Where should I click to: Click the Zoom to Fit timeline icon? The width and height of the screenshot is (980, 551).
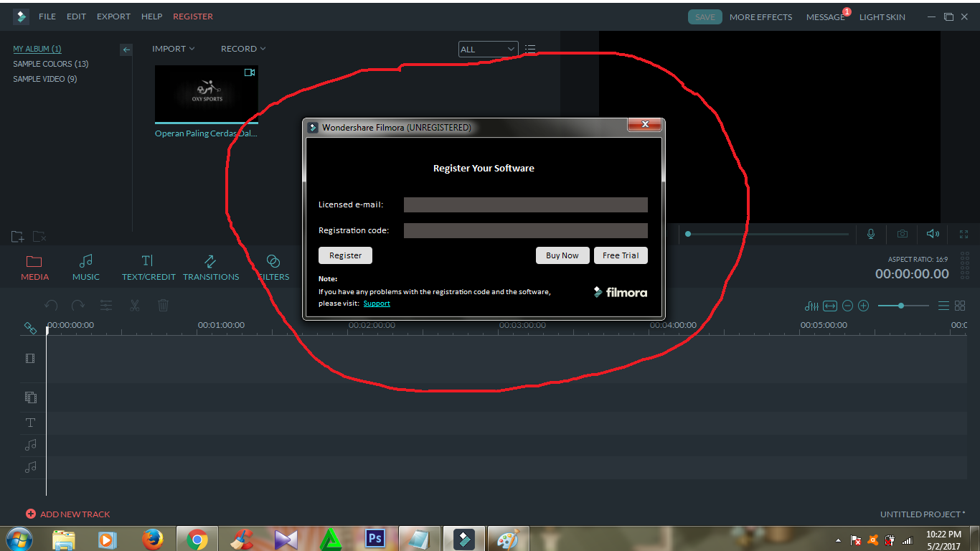pyautogui.click(x=830, y=306)
